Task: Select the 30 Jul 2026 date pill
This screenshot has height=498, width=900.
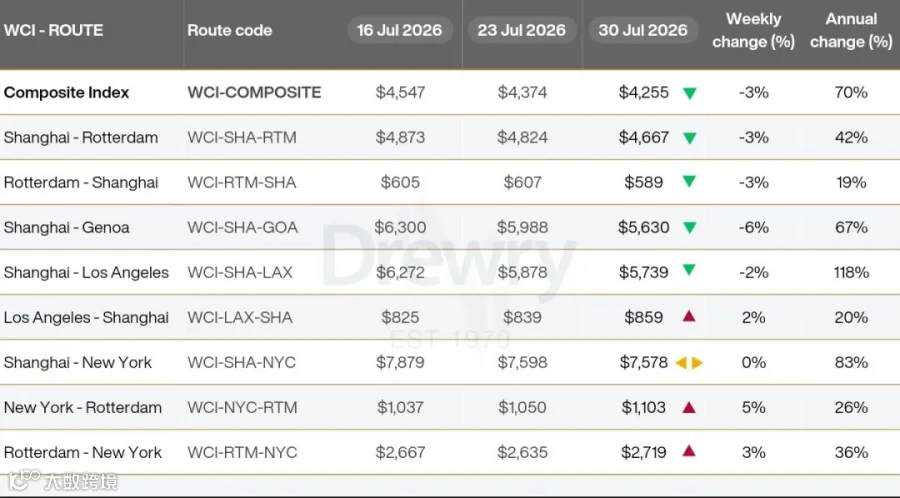Action: click(643, 30)
